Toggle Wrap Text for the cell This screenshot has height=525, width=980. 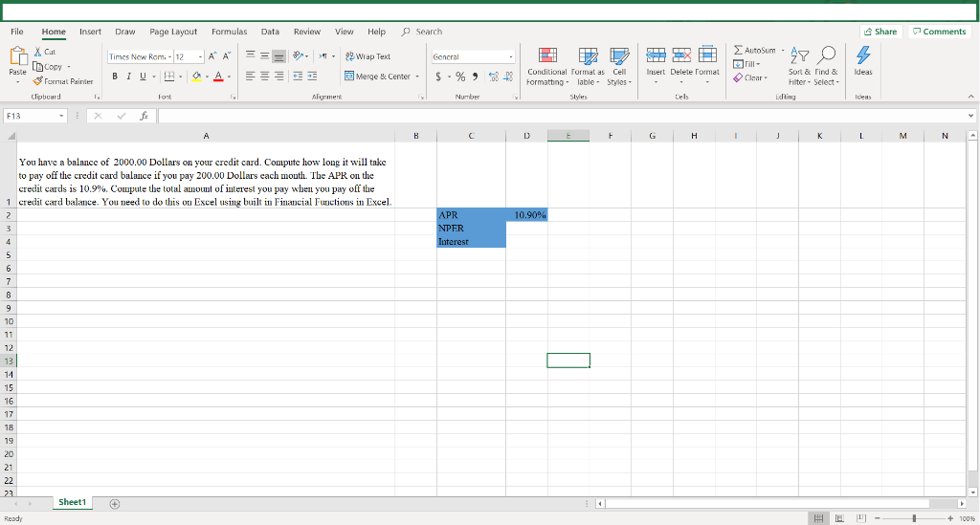click(367, 56)
